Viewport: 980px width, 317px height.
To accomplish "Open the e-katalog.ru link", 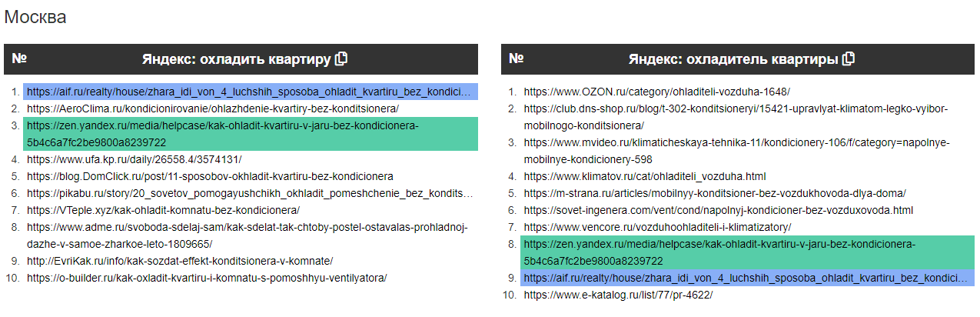I will point(618,295).
